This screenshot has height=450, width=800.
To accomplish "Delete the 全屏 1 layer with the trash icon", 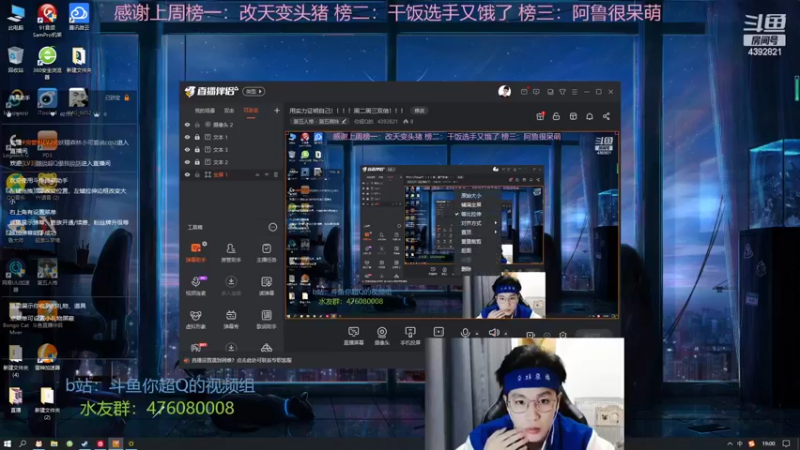I will 276,174.
